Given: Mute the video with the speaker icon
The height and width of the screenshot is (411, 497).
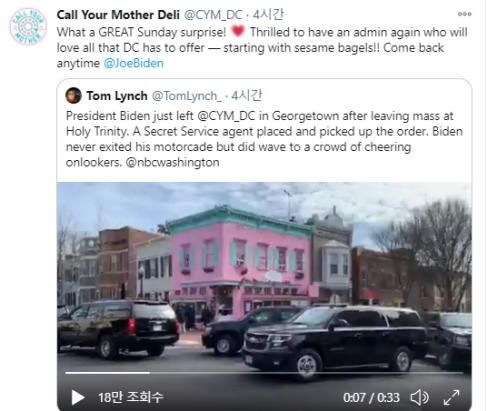Looking at the screenshot, I should [420, 397].
